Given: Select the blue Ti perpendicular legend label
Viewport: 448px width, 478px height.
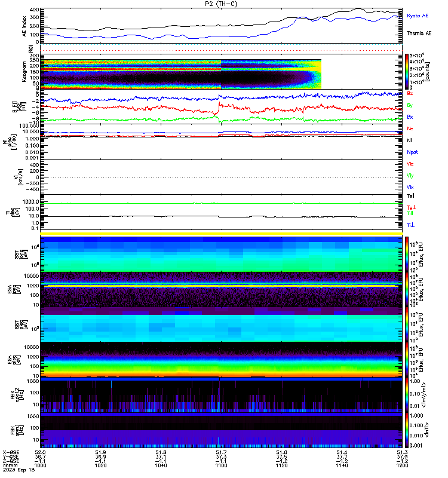Looking at the screenshot, I should point(410,225).
